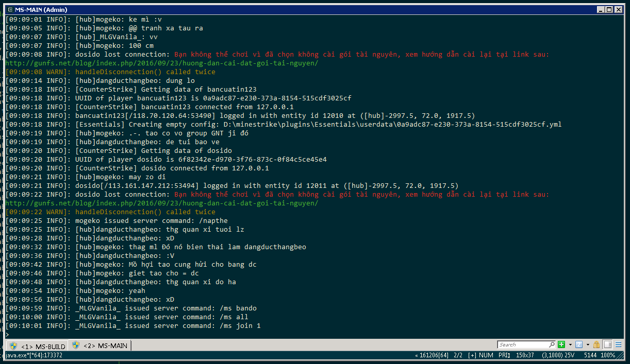Screen dimensions: 630x364
Task: Click the 09:09:22 WARN handleDisconnection line
Action: 110,212
